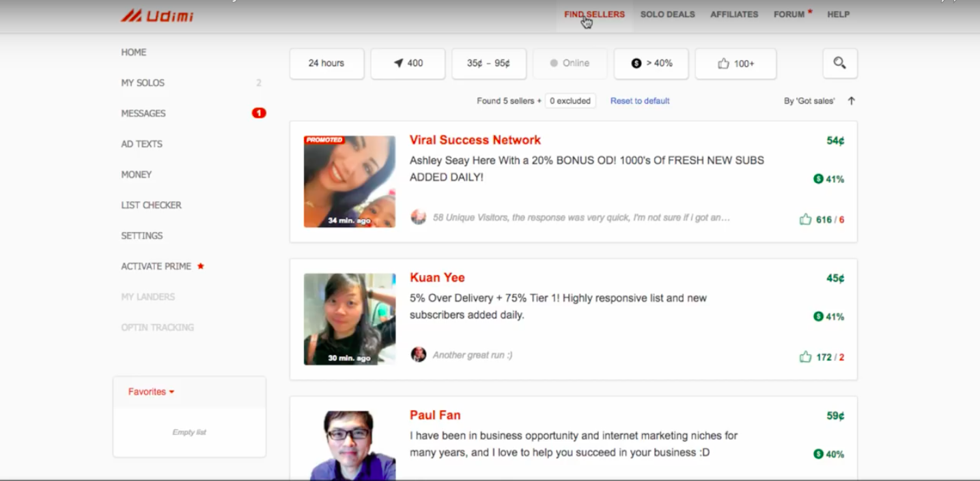980x481 pixels.
Task: Click Kuan Yee profile photo
Action: (350, 319)
